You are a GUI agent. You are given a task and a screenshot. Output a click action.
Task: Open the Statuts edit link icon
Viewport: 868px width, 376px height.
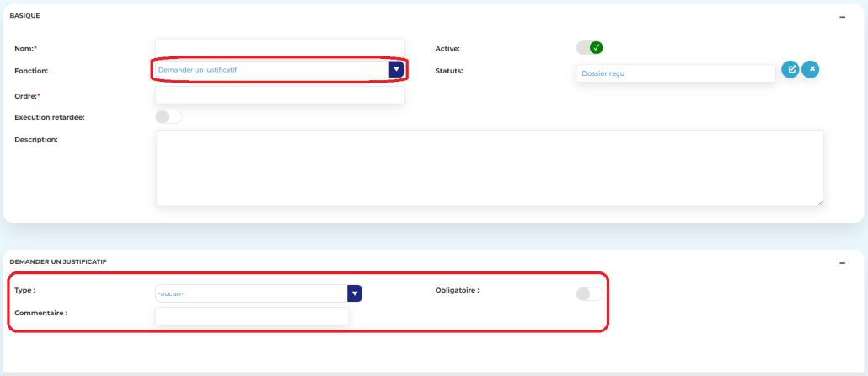(x=790, y=70)
